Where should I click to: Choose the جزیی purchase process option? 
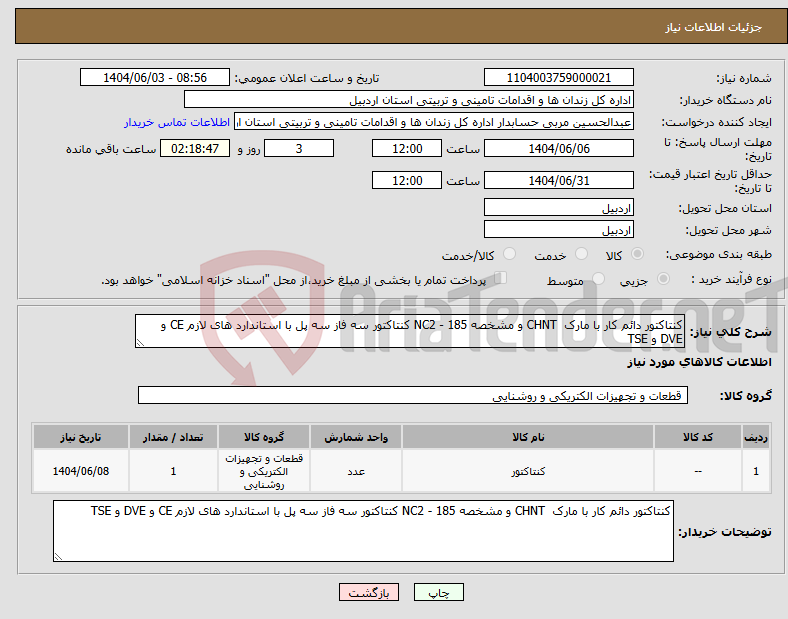[x=663, y=279]
